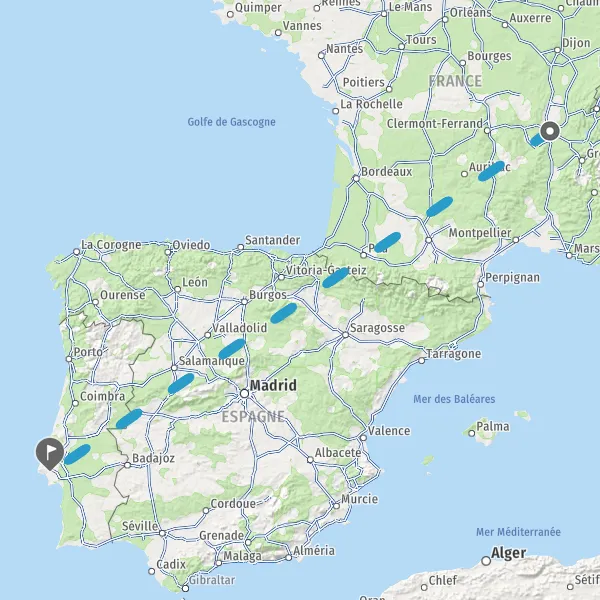Select the Gibraltar city dot
Viewport: 600px width, 600px height.
(185, 588)
